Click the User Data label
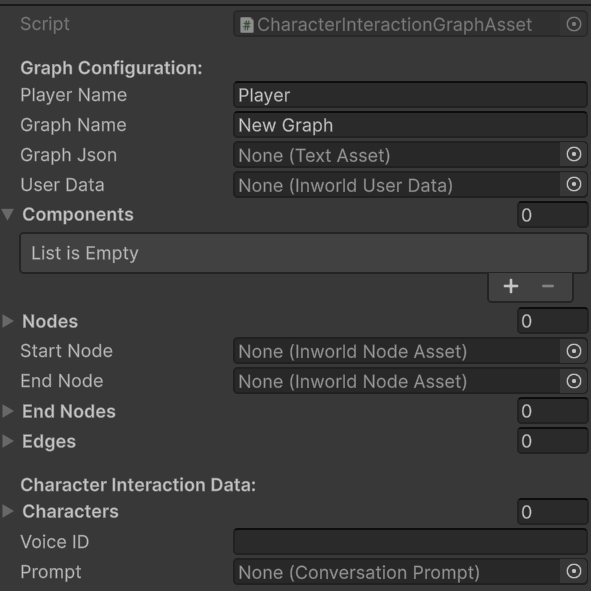 pos(62,185)
